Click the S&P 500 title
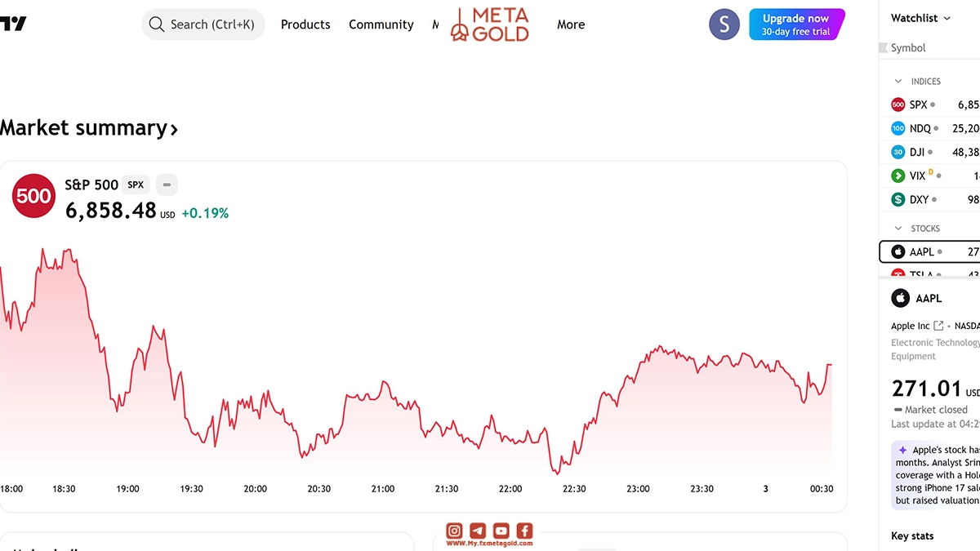Viewport: 980px width, 551px height. [91, 185]
